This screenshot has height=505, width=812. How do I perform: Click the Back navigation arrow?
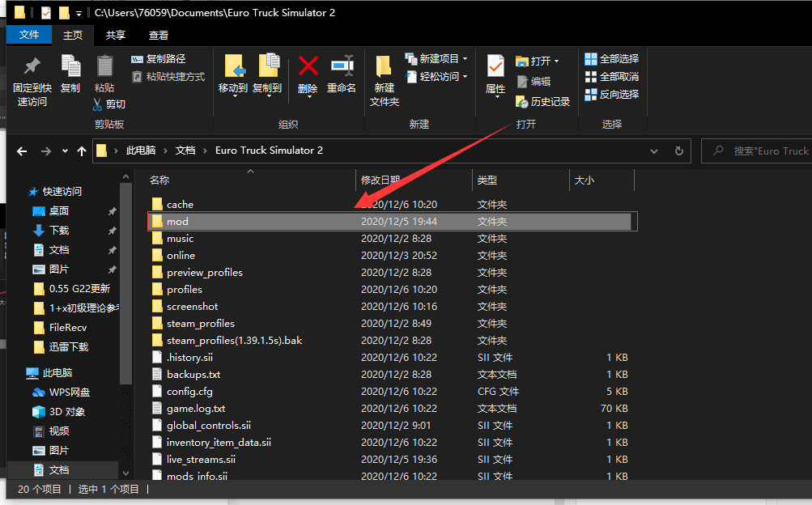[x=22, y=151]
